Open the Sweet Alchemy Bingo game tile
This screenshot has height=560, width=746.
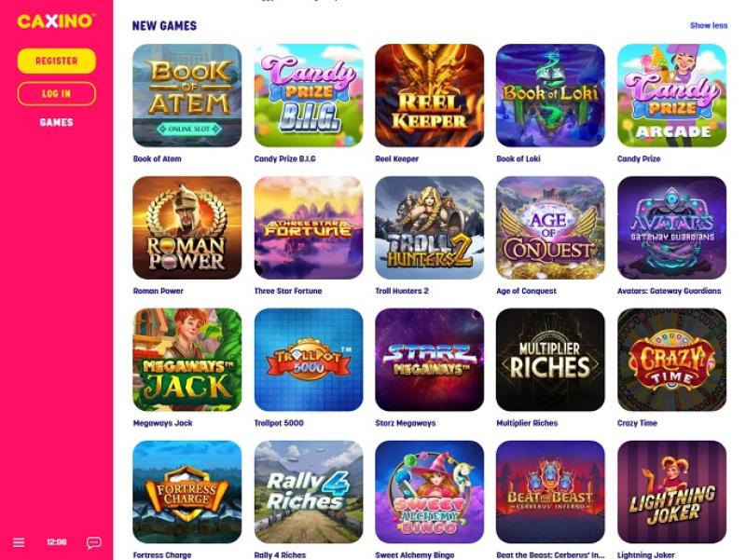click(429, 492)
